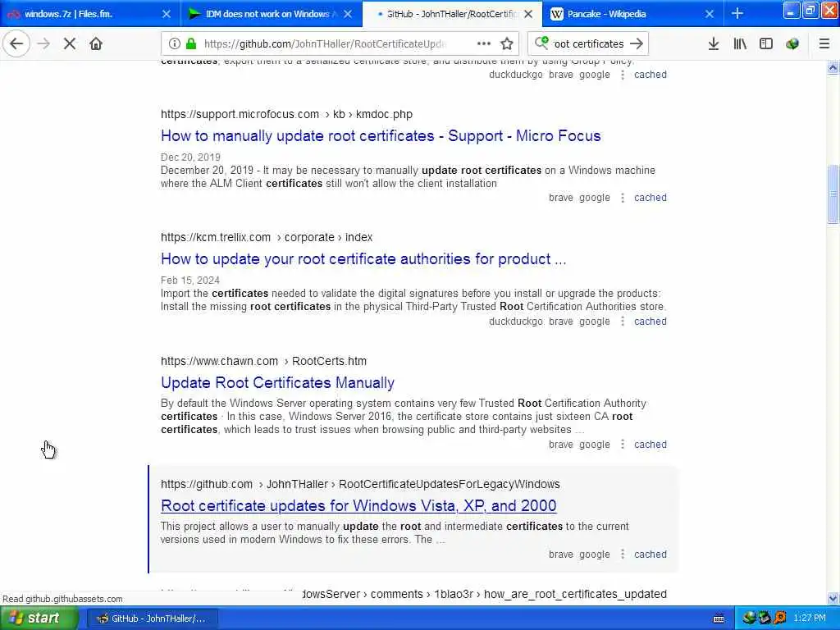Viewport: 840px width, 630px height.
Task: Open 'Update Root Certificates Manually' result
Action: [277, 383]
